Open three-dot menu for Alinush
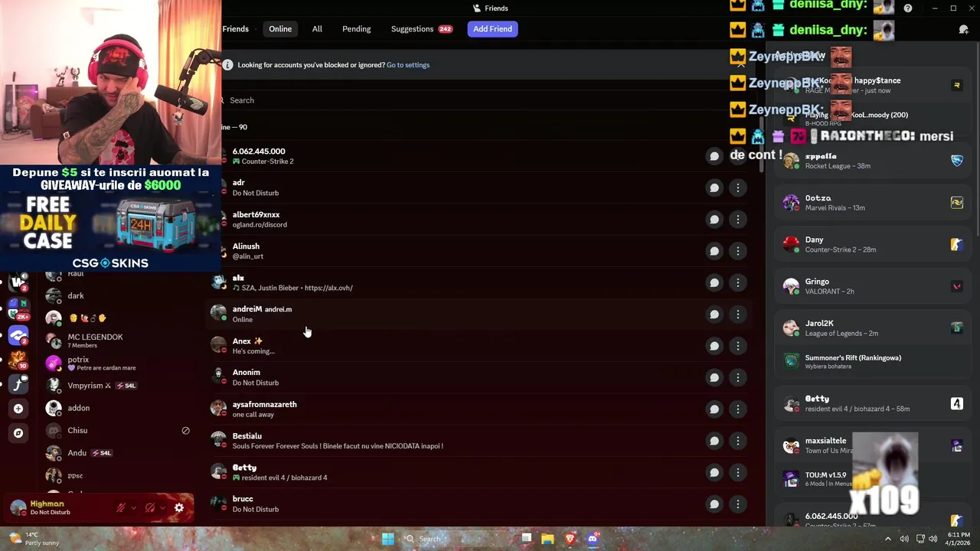 tap(737, 251)
